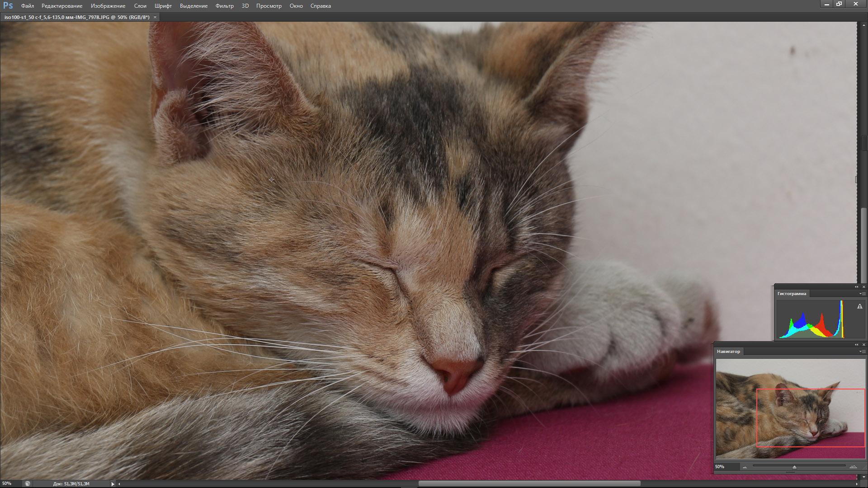This screenshot has width=868, height=488.
Task: Collapse the Navigator panel with double-arrow icon
Action: coord(856,345)
